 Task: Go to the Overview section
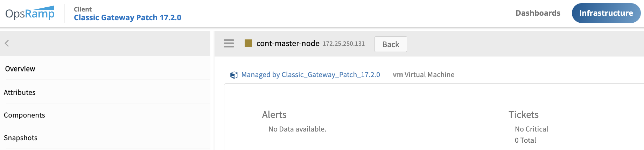click(20, 69)
